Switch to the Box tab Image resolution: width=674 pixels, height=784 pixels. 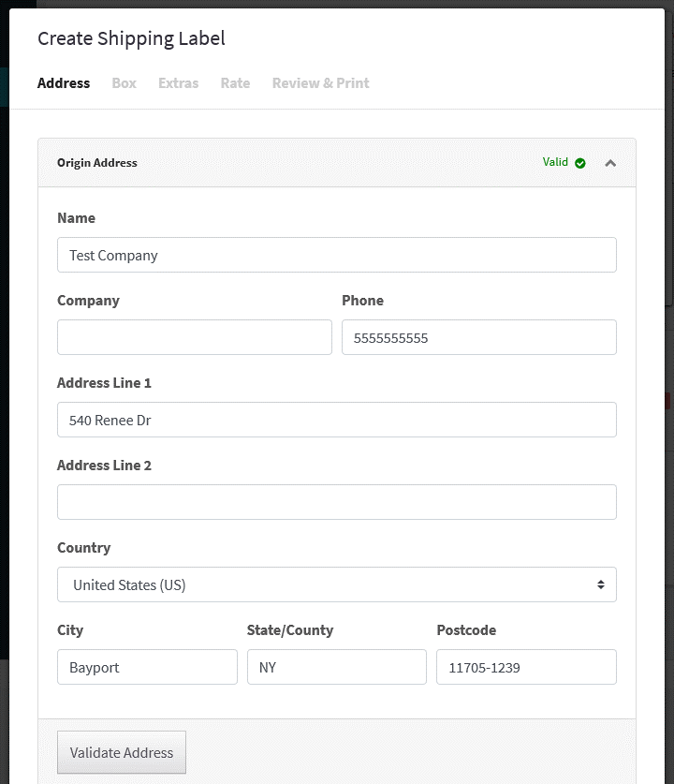(x=124, y=83)
